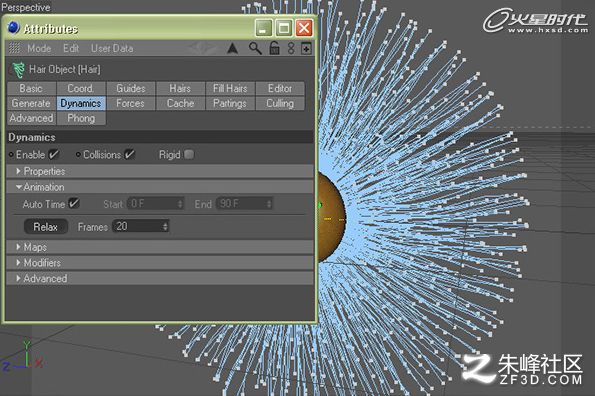Open the magnifier search icon
The height and width of the screenshot is (396, 595).
click(x=255, y=49)
